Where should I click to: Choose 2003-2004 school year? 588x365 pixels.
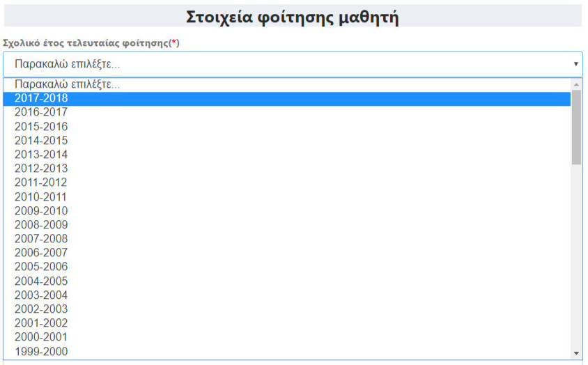41,295
